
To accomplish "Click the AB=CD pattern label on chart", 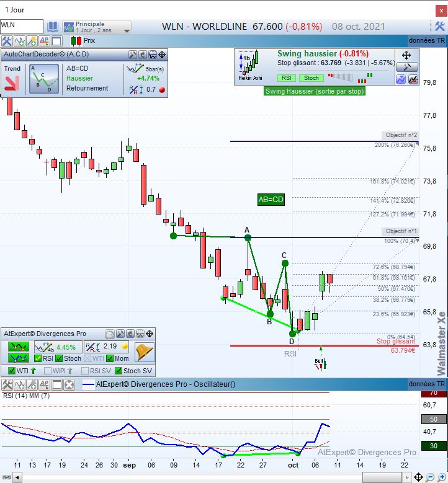I will coord(271,200).
